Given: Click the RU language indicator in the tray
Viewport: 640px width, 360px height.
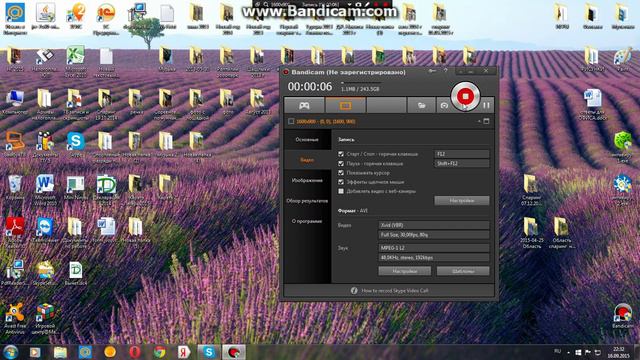Looking at the screenshot, I should 557,351.
